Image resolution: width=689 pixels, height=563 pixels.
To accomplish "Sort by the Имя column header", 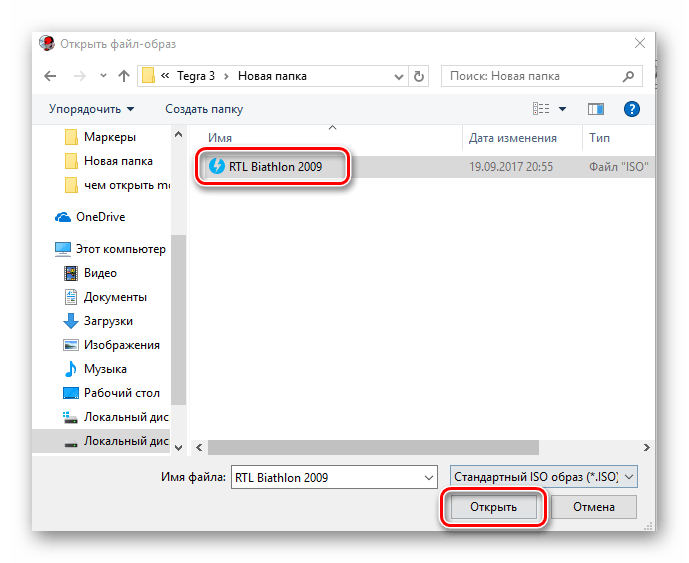I will tap(220, 138).
